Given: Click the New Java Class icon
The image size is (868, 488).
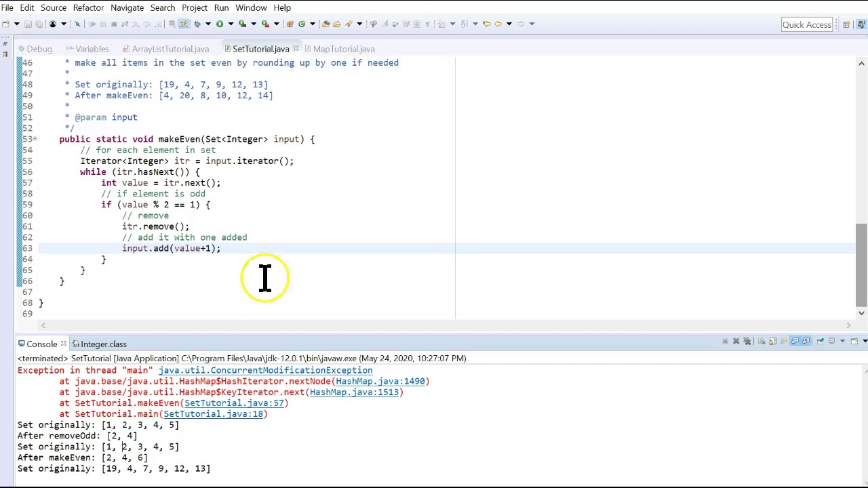Looking at the screenshot, I should [x=302, y=24].
